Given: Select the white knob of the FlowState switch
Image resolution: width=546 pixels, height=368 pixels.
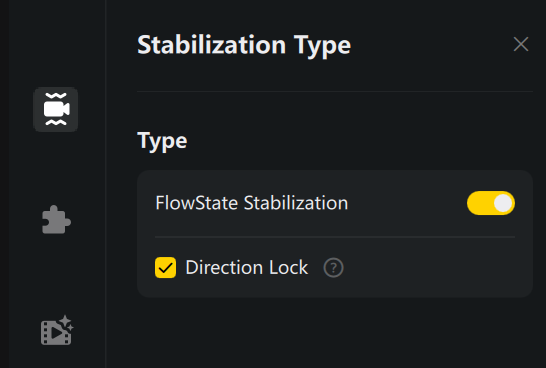Looking at the screenshot, I should tap(503, 203).
